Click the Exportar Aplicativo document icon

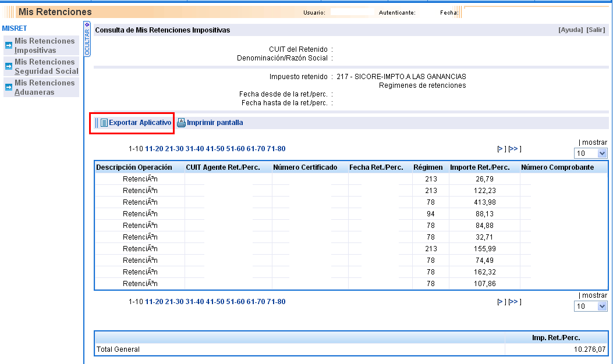(x=104, y=123)
